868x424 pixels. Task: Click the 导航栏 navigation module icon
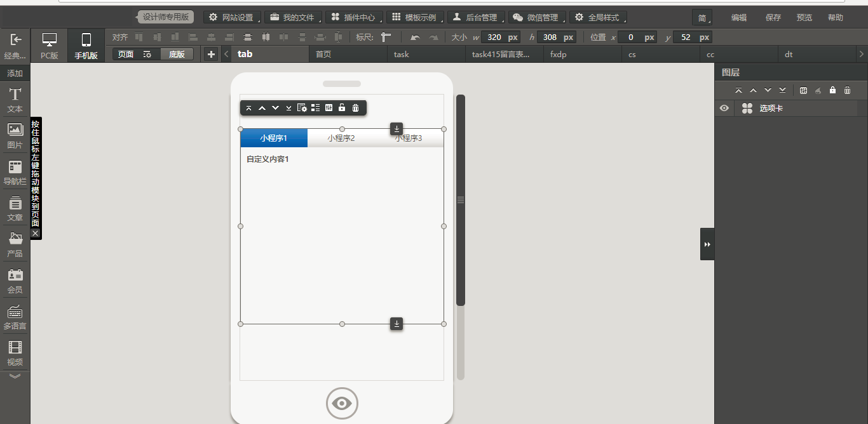click(x=15, y=172)
